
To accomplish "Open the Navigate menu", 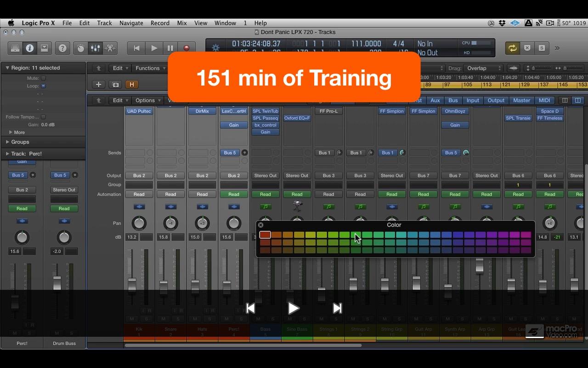I will 131,23.
